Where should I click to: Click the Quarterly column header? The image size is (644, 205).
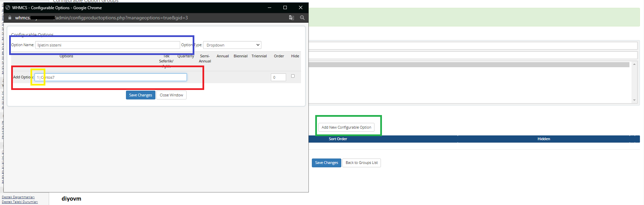(x=186, y=56)
